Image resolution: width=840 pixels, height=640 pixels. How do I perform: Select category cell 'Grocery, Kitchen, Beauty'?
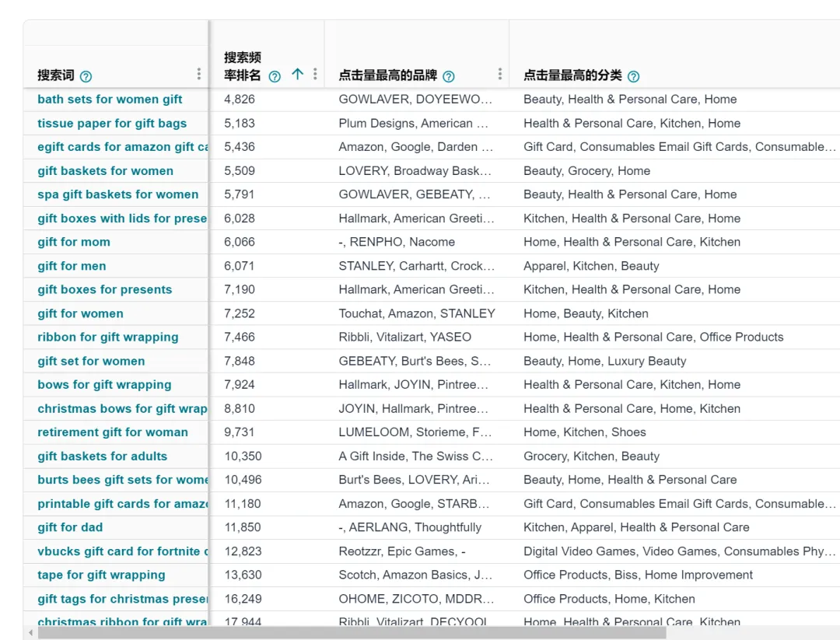pos(591,456)
